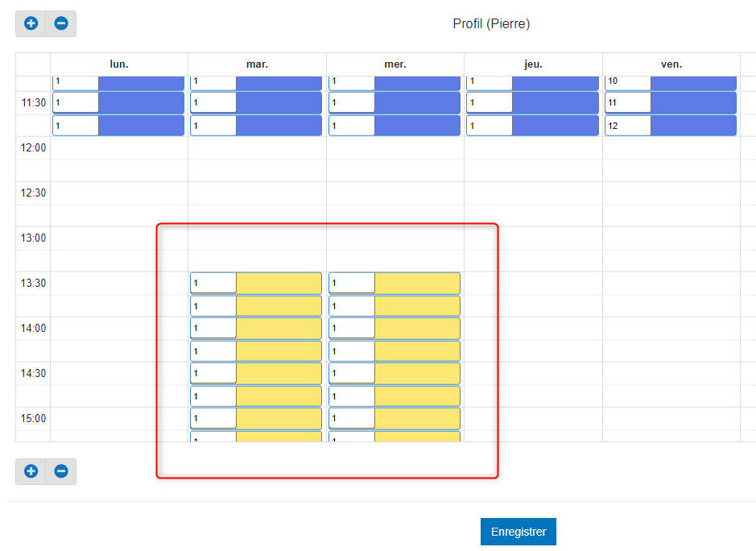Click the Friday input field showing 11
Screen dimensions: 756x551
click(x=627, y=102)
